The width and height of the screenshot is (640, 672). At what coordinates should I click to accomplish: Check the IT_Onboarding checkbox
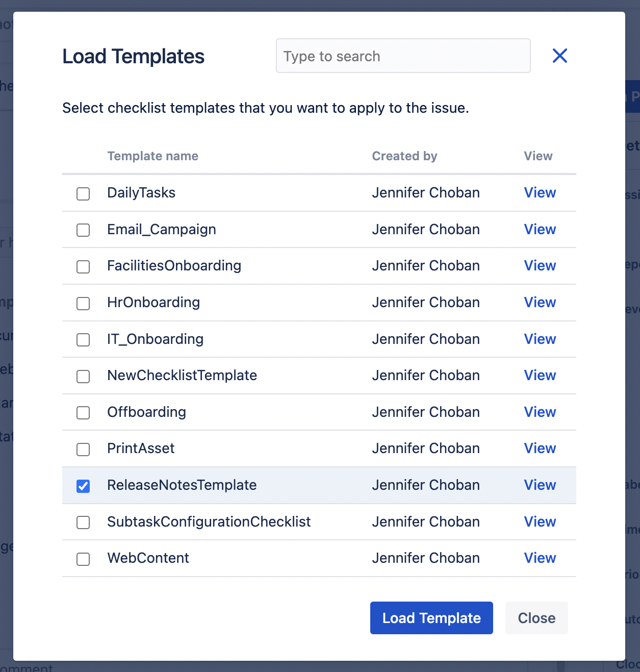[83, 340]
